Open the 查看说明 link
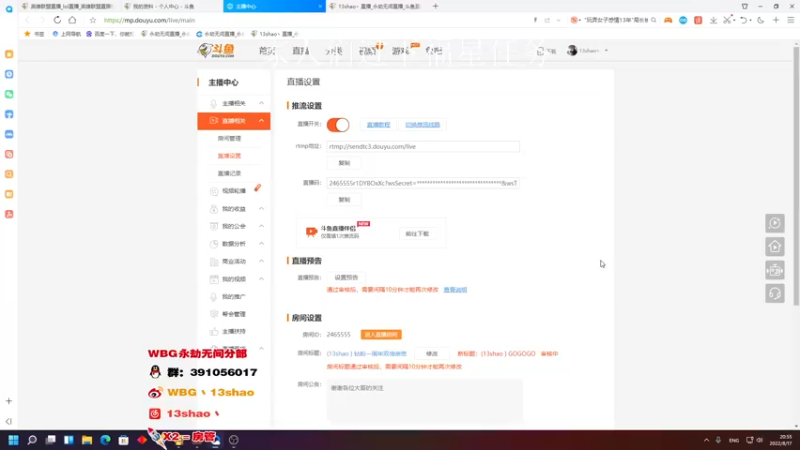Screen dimensions: 800x450 tap(455, 290)
